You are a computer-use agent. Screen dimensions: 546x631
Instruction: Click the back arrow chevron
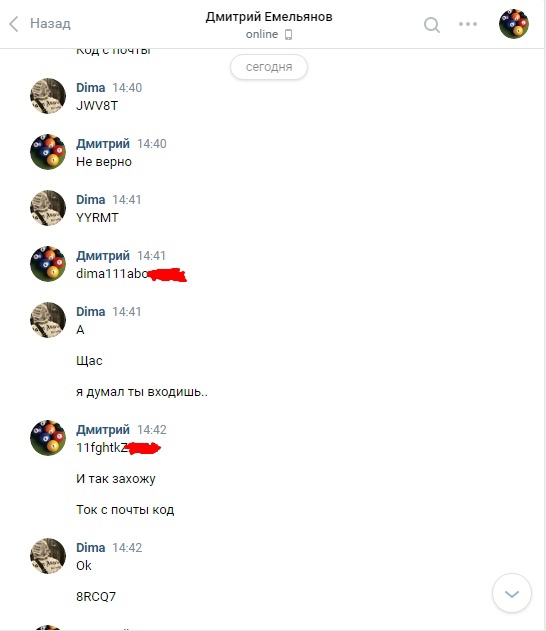click(x=14, y=24)
